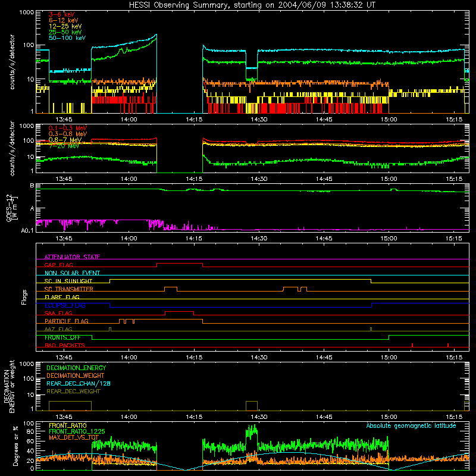
Task: Click the yellow 12-25 keV legend label
Action: 65,26
